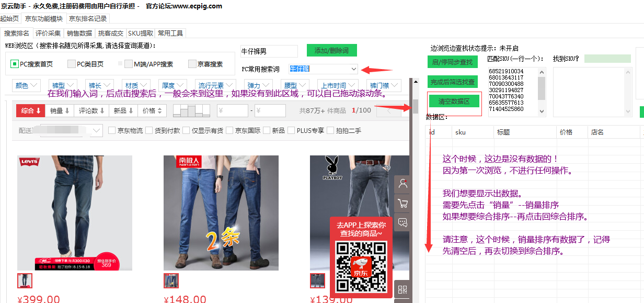Image resolution: width=644 pixels, height=303 pixels.
Task: Open the 评价采集 tab
Action: tap(48, 33)
